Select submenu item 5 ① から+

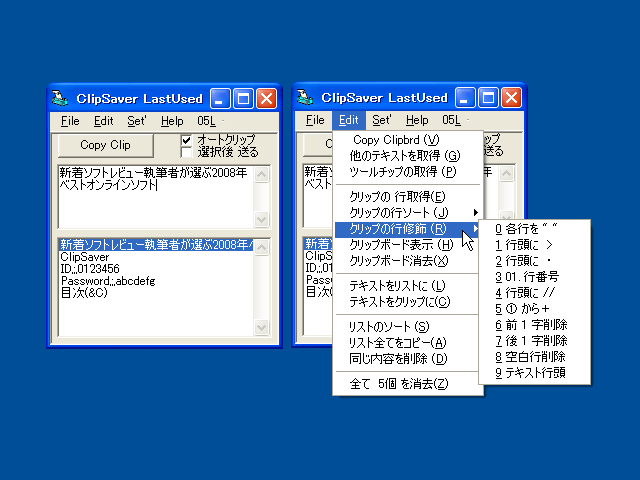click(534, 309)
